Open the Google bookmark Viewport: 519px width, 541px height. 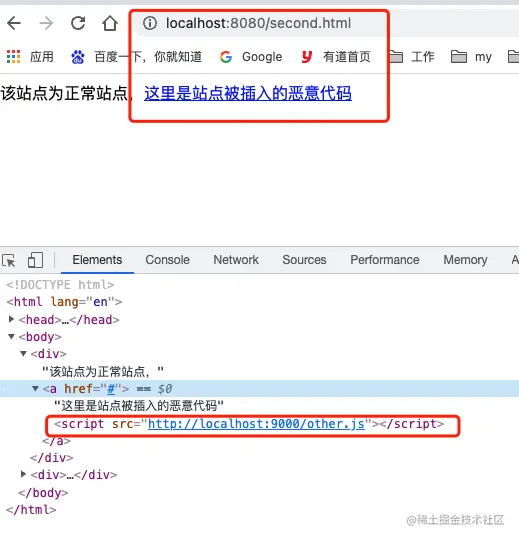pyautogui.click(x=251, y=57)
